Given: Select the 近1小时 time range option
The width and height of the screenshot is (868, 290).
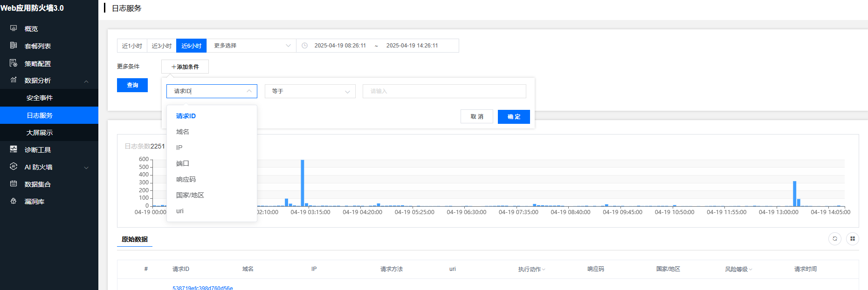Looking at the screenshot, I should click(132, 46).
